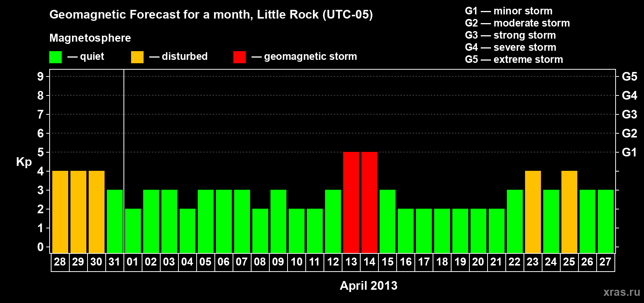The image size is (644, 303).
Task: Click the green quiet legend swatch
Action: 56,57
